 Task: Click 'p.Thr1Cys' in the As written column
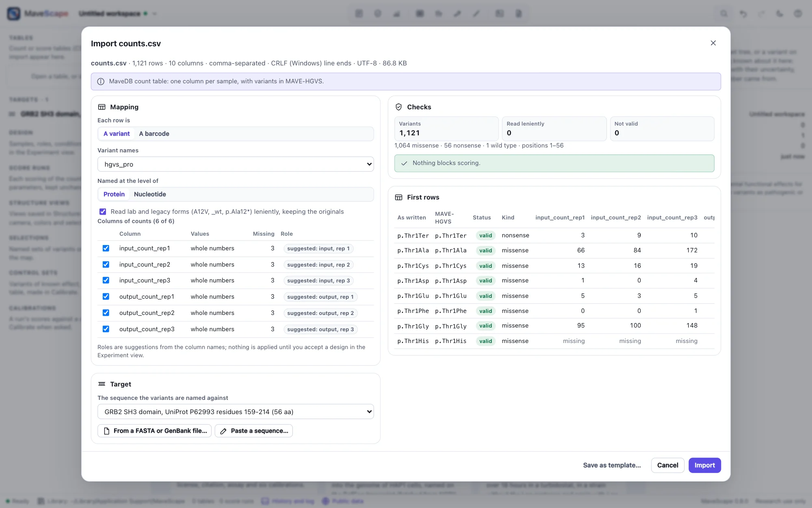(413, 266)
